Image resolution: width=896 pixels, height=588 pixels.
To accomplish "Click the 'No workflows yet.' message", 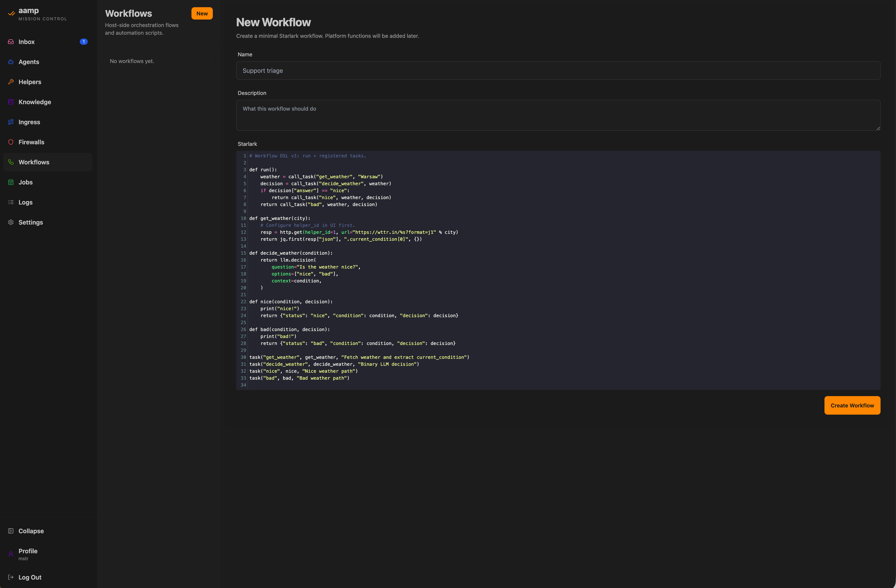I will click(x=132, y=61).
